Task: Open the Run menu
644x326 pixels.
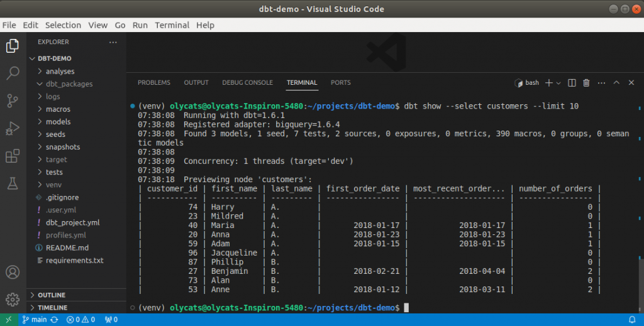Action: pyautogui.click(x=140, y=25)
